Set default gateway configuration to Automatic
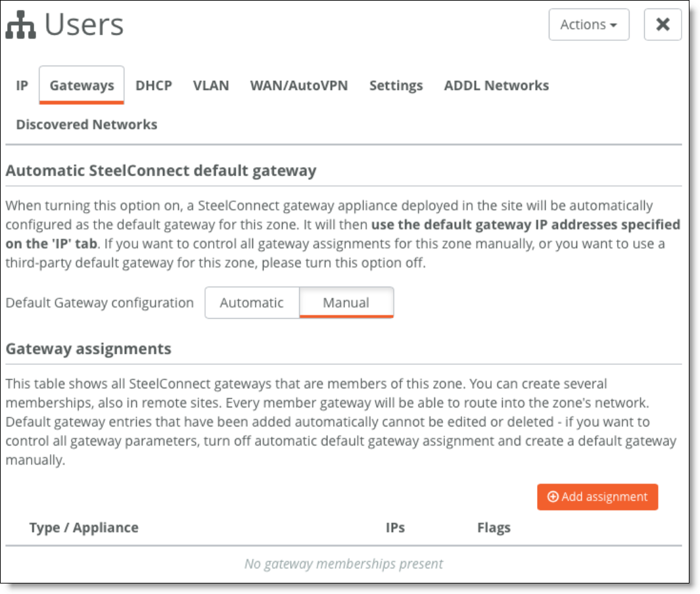Viewport: 700px width, 594px height. click(252, 302)
